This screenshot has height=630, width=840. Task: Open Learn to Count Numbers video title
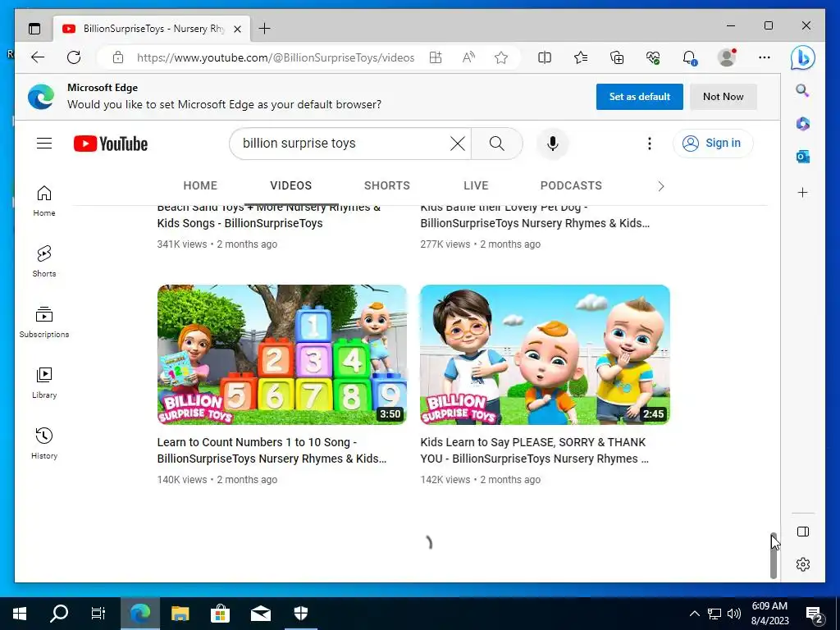(x=272, y=450)
